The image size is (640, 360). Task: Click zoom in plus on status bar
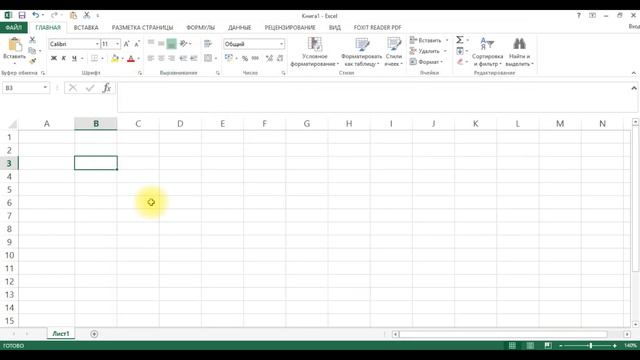pos(615,346)
